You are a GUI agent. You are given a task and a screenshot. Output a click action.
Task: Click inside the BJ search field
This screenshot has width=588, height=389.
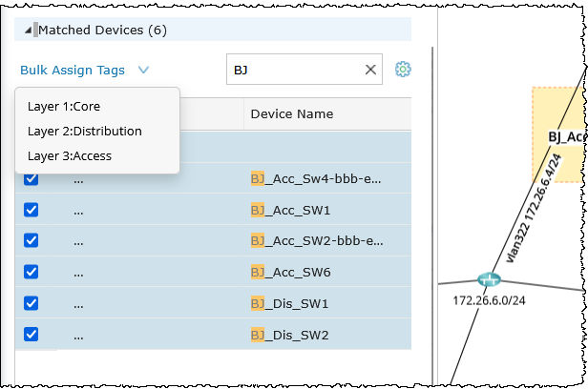[x=296, y=70]
